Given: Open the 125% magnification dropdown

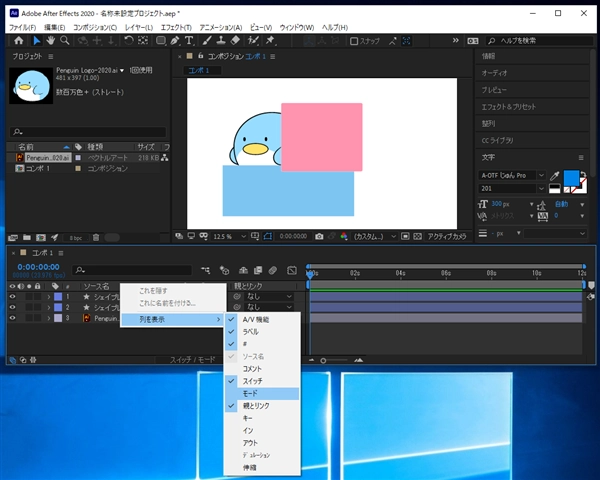Looking at the screenshot, I should coord(229,237).
